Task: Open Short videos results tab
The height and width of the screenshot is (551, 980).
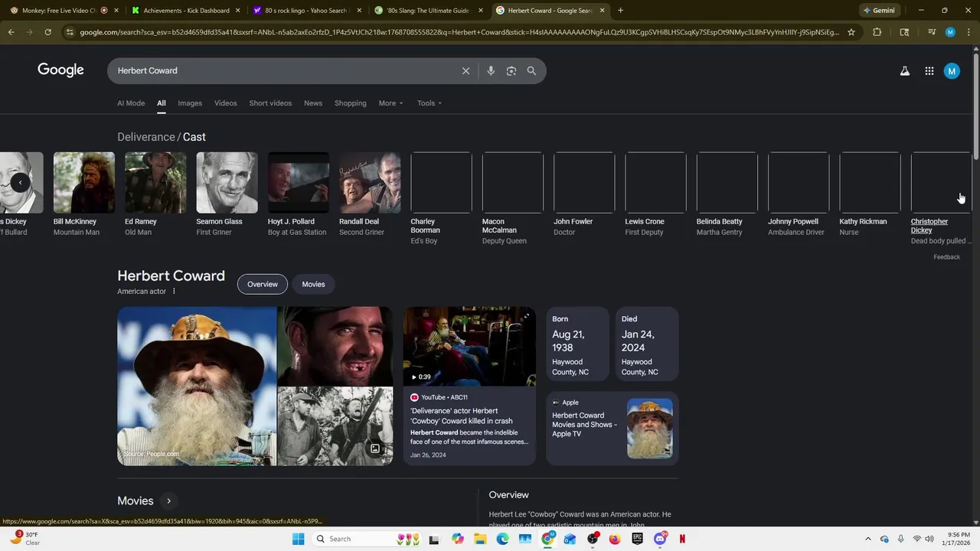Action: tap(270, 103)
